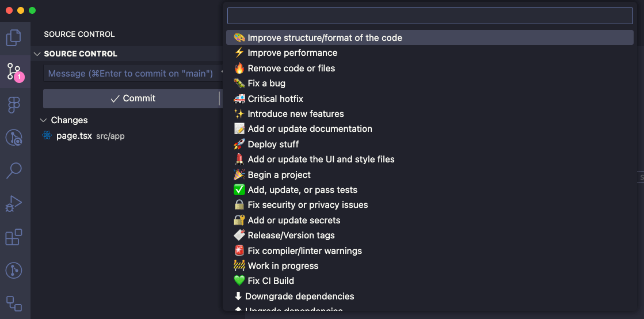This screenshot has height=319, width=644.
Task: Select the page.tsx changed file
Action: [74, 136]
